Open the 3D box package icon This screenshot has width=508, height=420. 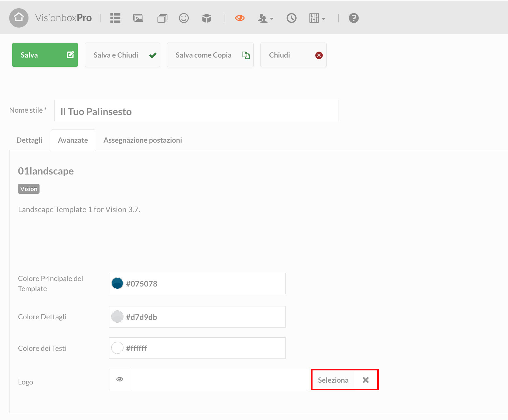tap(207, 18)
